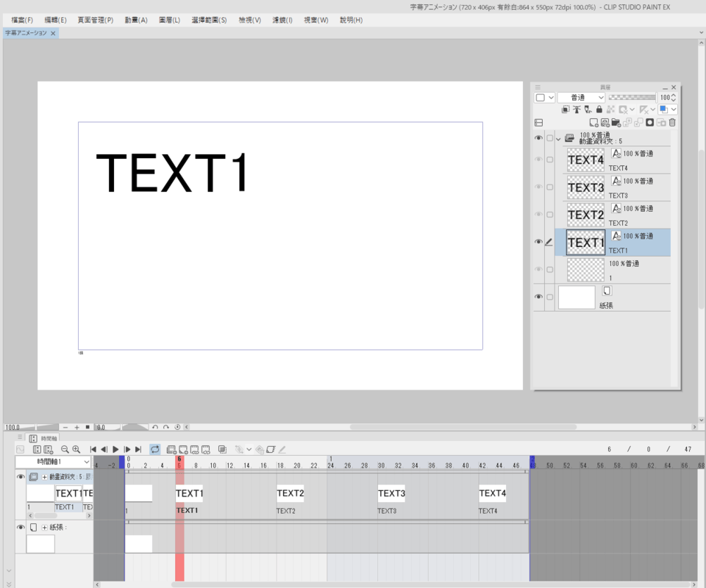
Task: Jump to the first frame
Action: 93,449
